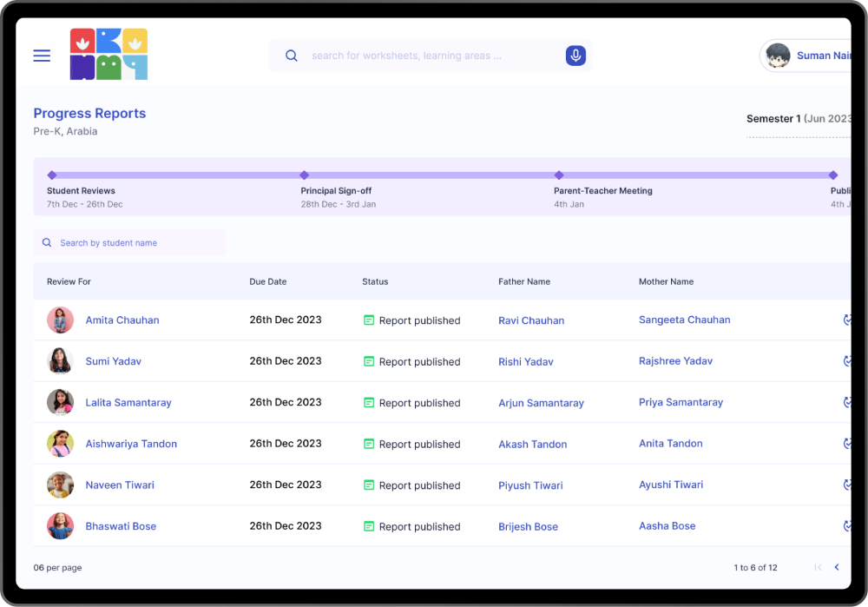Screen dimensions: 868x607
Task: Click the action icon in Sumi Yadav's row
Action: (846, 361)
